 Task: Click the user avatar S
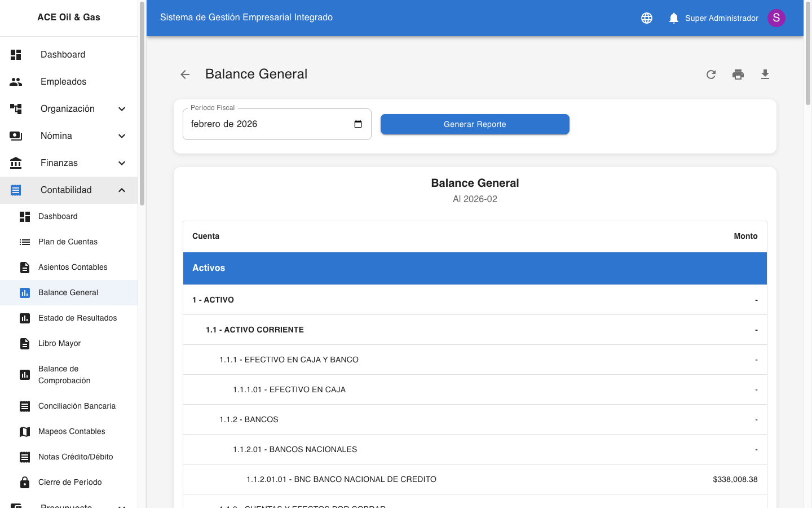tap(776, 18)
